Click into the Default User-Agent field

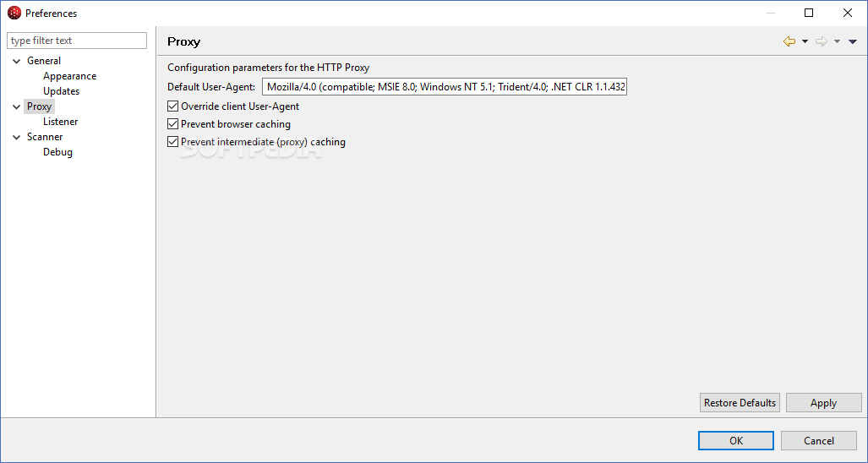[445, 87]
